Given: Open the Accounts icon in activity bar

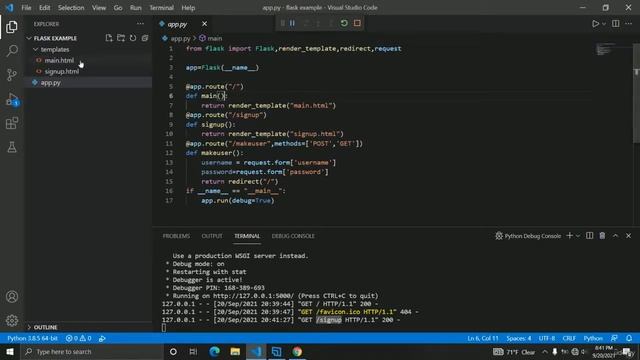Looking at the screenshot, I should click(12, 296).
